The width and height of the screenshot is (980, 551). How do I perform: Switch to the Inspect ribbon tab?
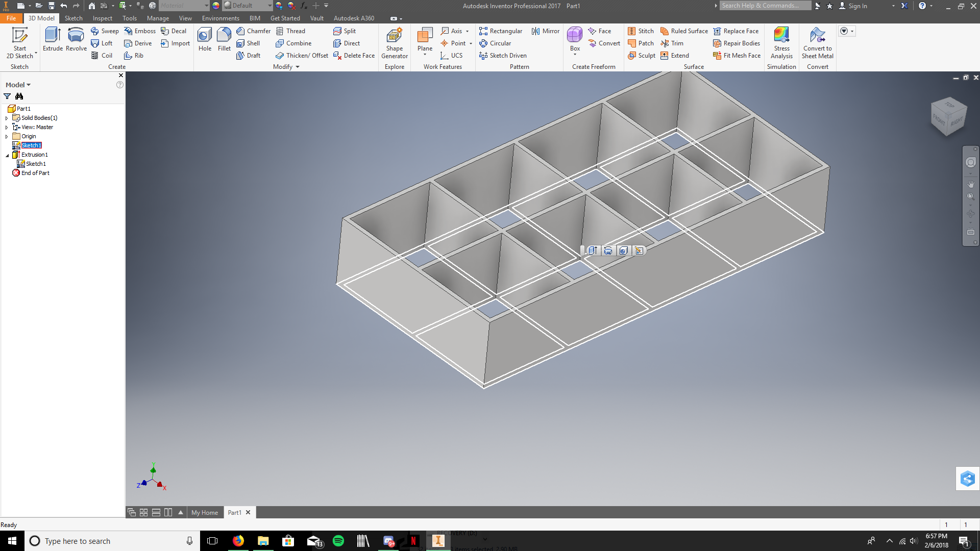(102, 18)
